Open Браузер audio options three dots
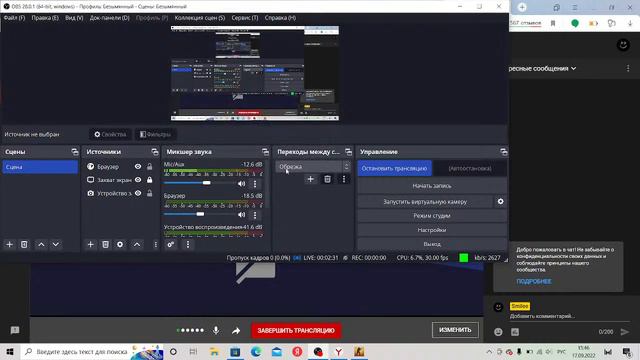This screenshot has width=640, height=360. [x=255, y=215]
